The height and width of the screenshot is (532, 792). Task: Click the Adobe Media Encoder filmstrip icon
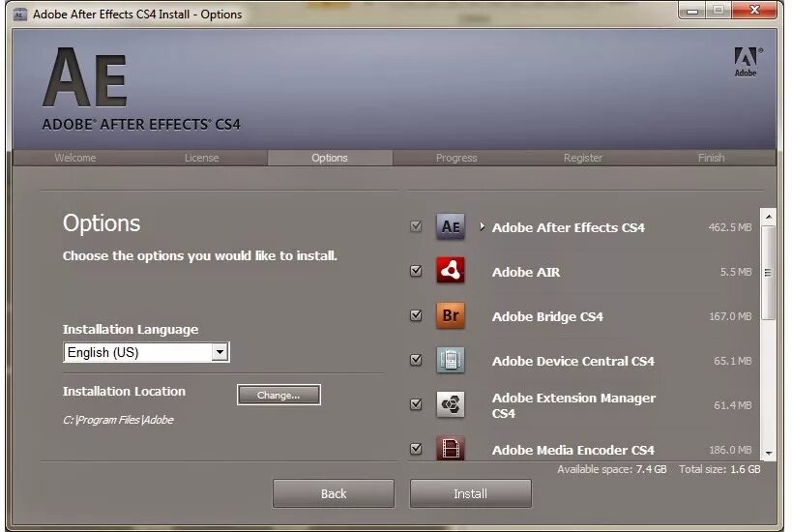450,448
